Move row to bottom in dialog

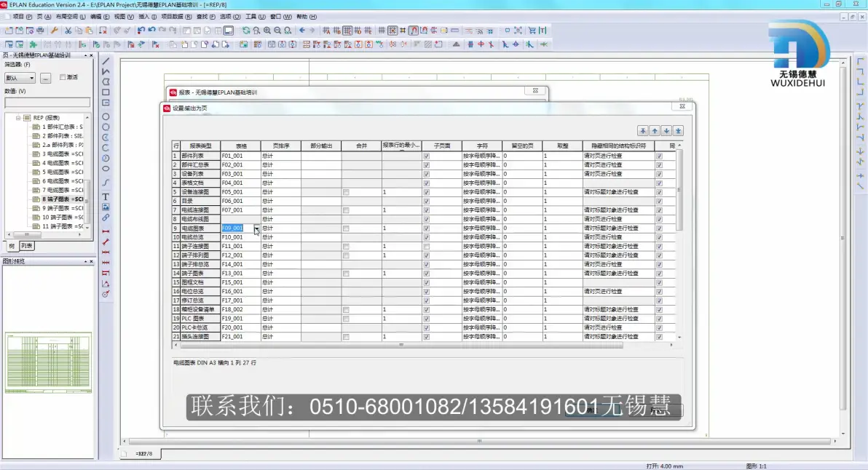[679, 131]
